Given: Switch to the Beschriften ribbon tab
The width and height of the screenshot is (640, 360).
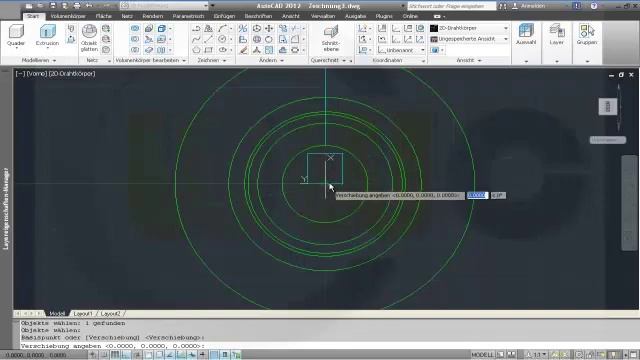Looking at the screenshot, I should click(258, 16).
